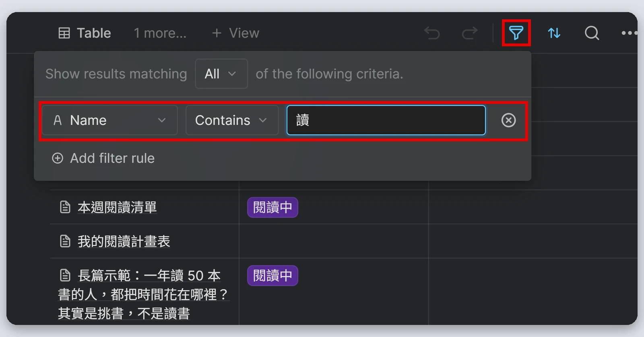644x337 pixels.
Task: Click the redo arrow
Action: (469, 33)
